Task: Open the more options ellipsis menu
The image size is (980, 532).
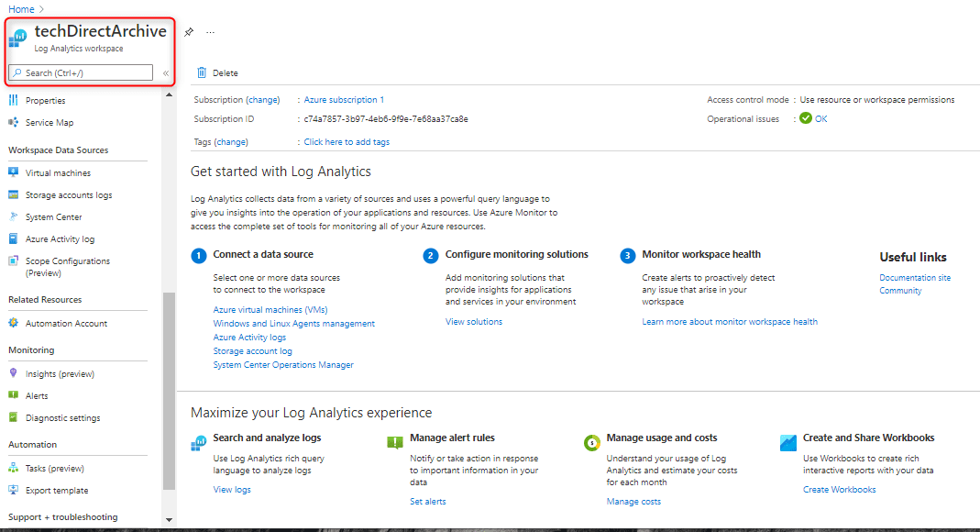Action: [x=210, y=32]
